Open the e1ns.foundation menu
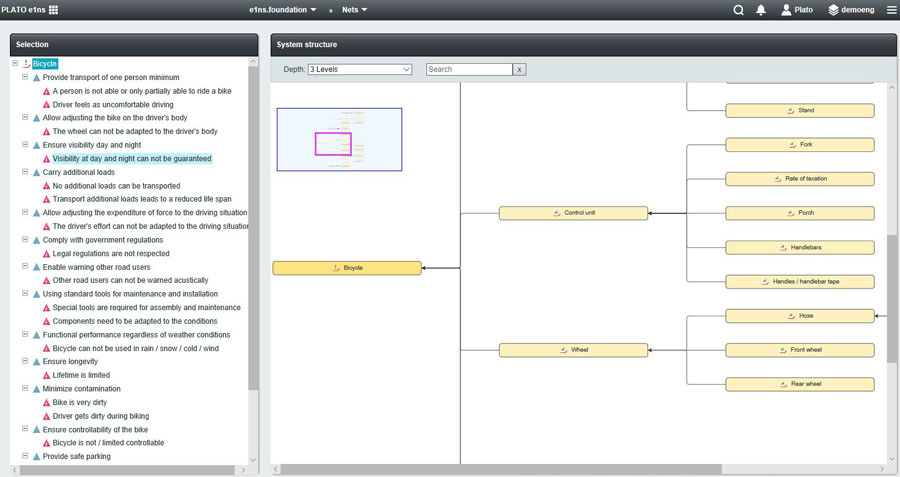The width and height of the screenshot is (900, 477). coord(283,10)
